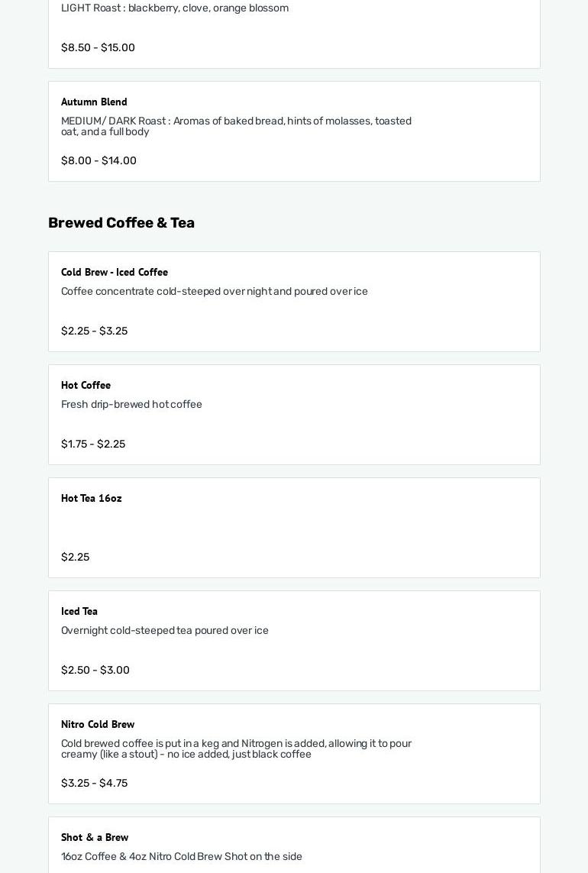Screen dimensions: 588x873
Task: Open the Nitro Cold Brew item title
Action: (x=98, y=725)
